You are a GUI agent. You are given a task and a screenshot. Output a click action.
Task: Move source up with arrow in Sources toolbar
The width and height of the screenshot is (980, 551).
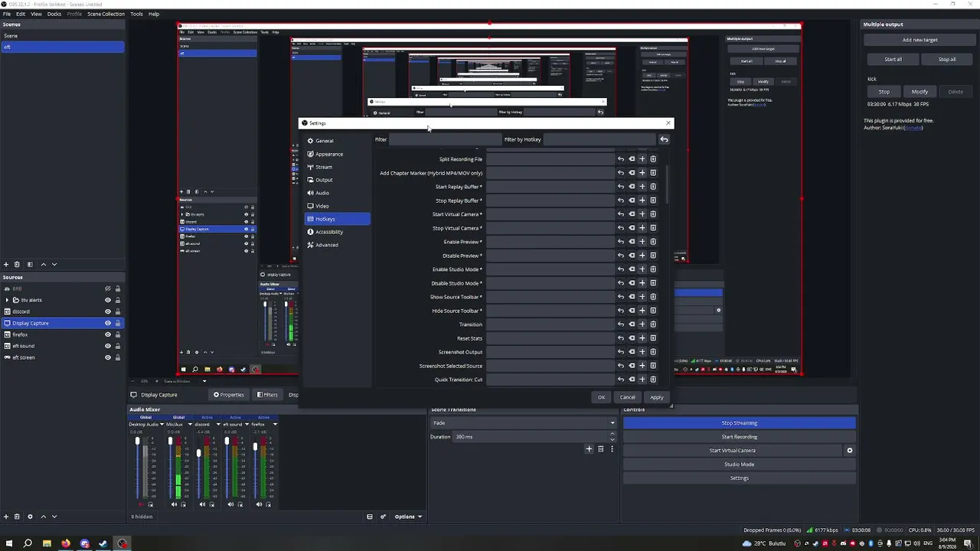pos(43,517)
